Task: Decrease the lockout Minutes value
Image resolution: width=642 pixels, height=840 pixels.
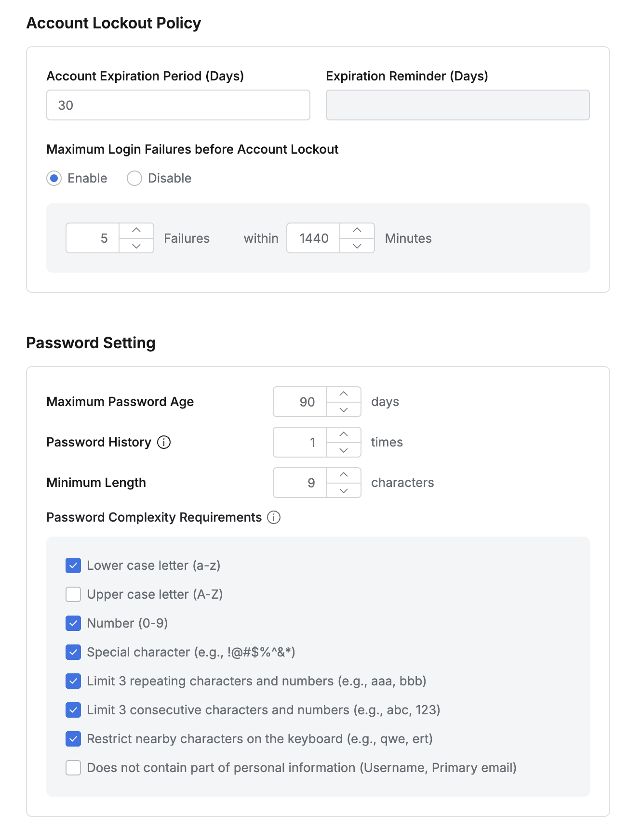Action: [357, 246]
